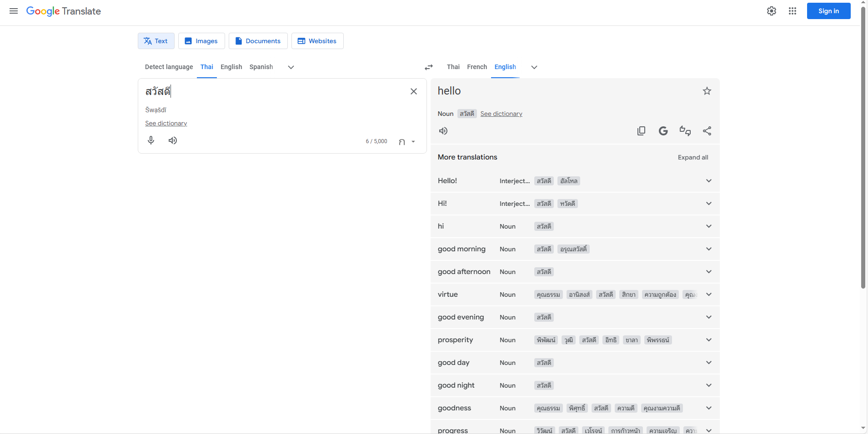Open the See dictionary link
868x434 pixels.
tap(166, 123)
